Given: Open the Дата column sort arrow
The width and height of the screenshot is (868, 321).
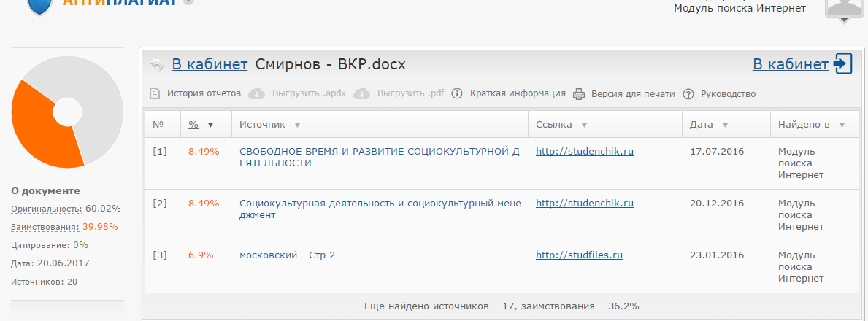Looking at the screenshot, I should 725,125.
